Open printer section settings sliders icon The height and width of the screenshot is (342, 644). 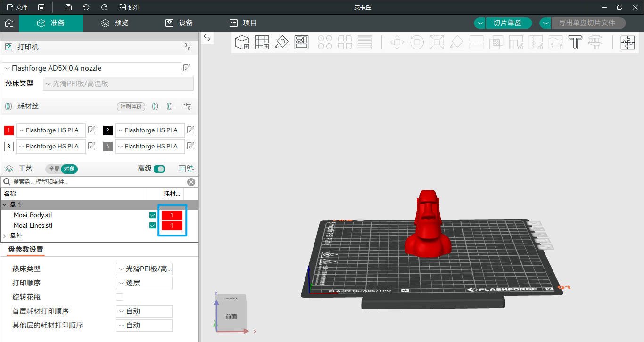tap(188, 47)
